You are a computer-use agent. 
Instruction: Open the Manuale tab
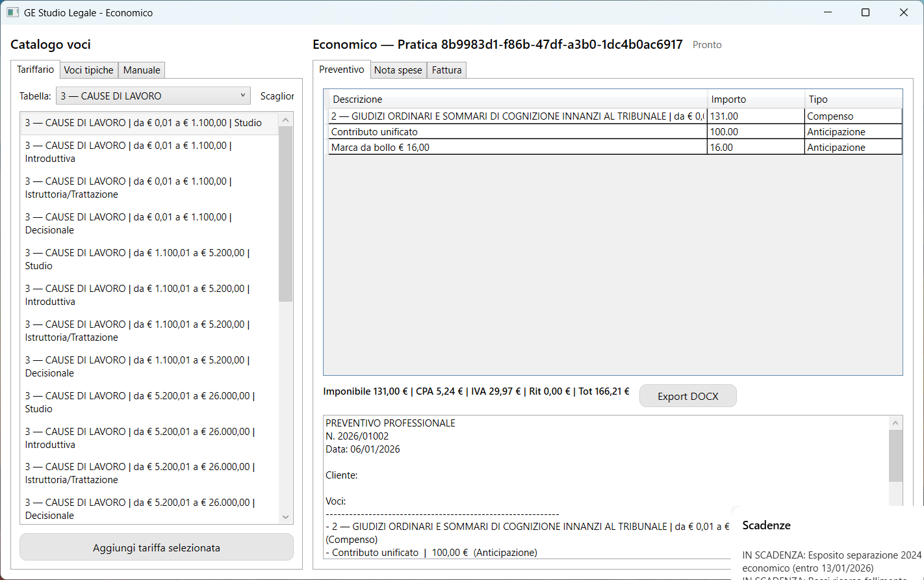point(142,70)
